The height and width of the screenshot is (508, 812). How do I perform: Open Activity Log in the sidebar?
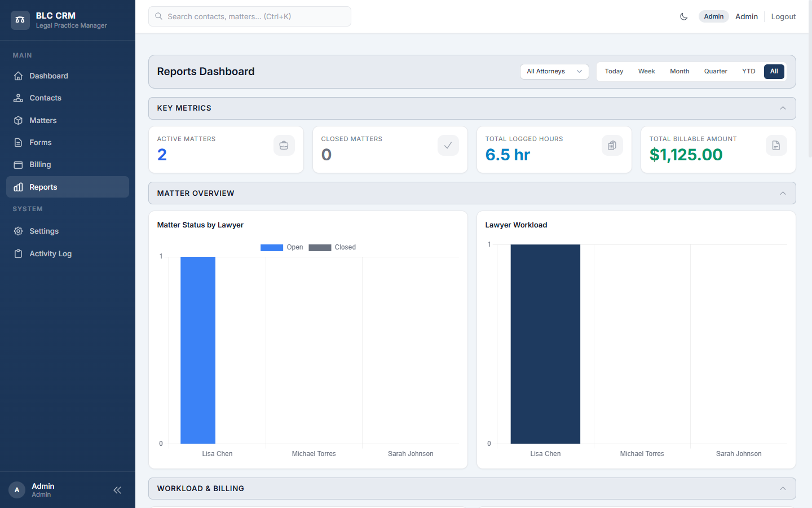68,253
